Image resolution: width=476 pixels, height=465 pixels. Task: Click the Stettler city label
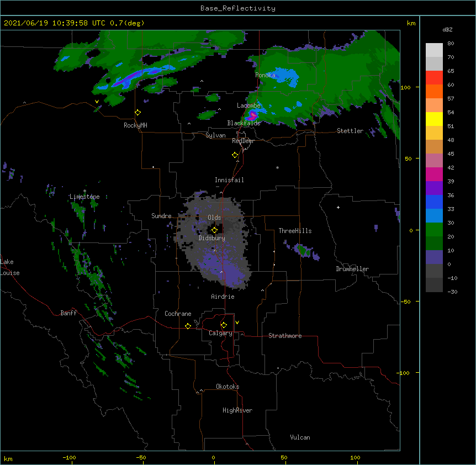click(x=350, y=131)
